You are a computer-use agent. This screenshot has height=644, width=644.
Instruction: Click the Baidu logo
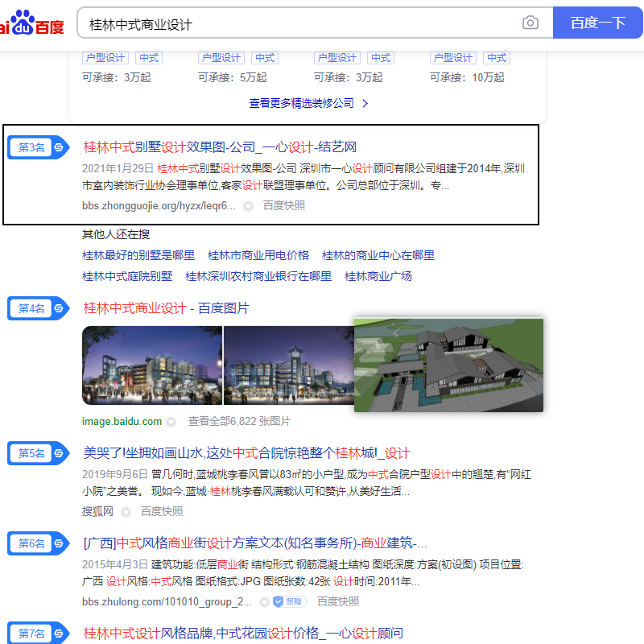(32, 23)
